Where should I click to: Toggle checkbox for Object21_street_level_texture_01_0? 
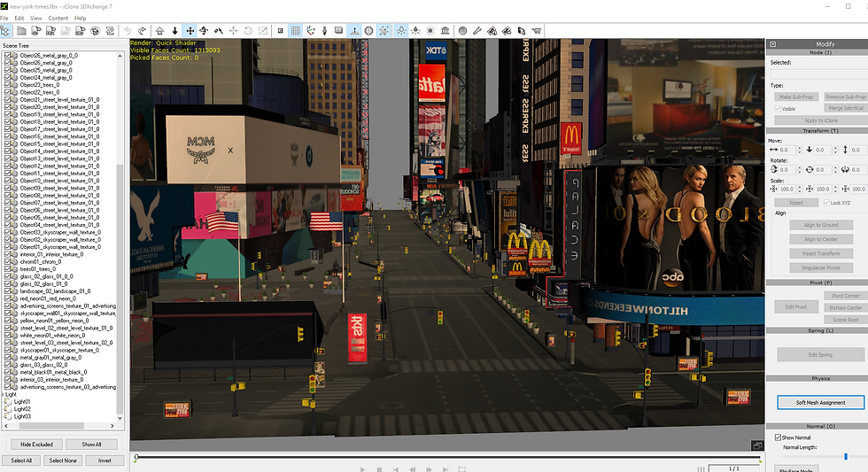pos(8,99)
